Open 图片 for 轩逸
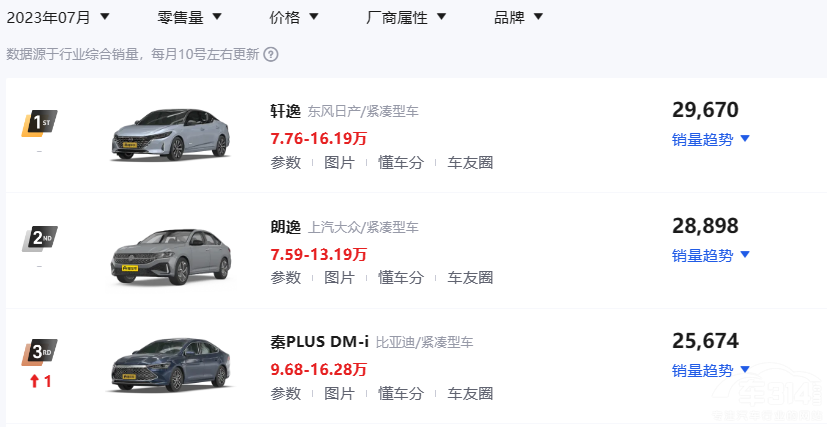 [x=339, y=162]
